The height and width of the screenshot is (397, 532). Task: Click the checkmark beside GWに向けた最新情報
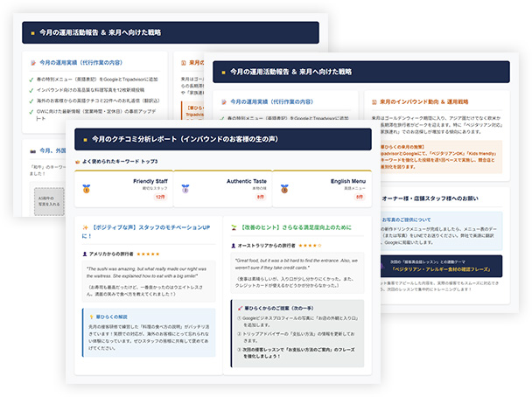click(31, 112)
